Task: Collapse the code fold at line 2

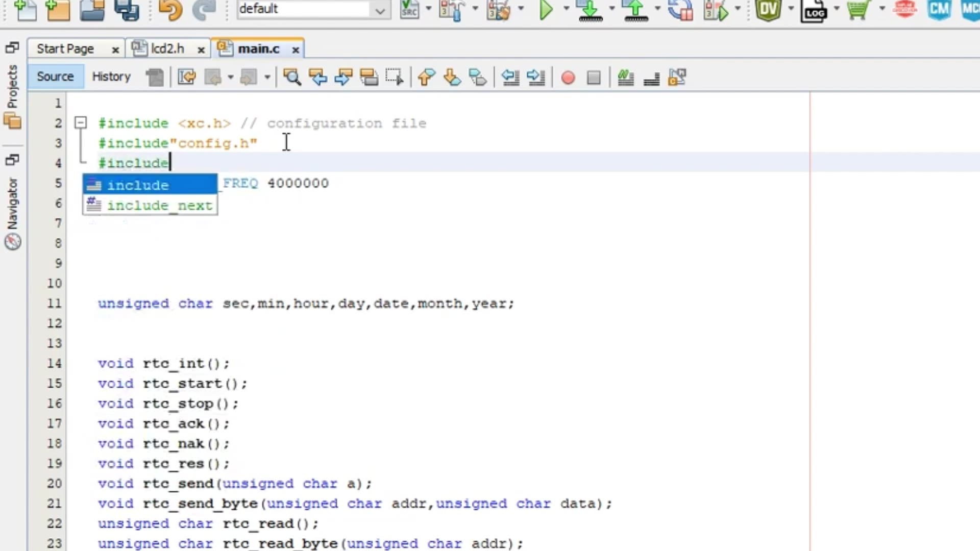Action: 80,122
